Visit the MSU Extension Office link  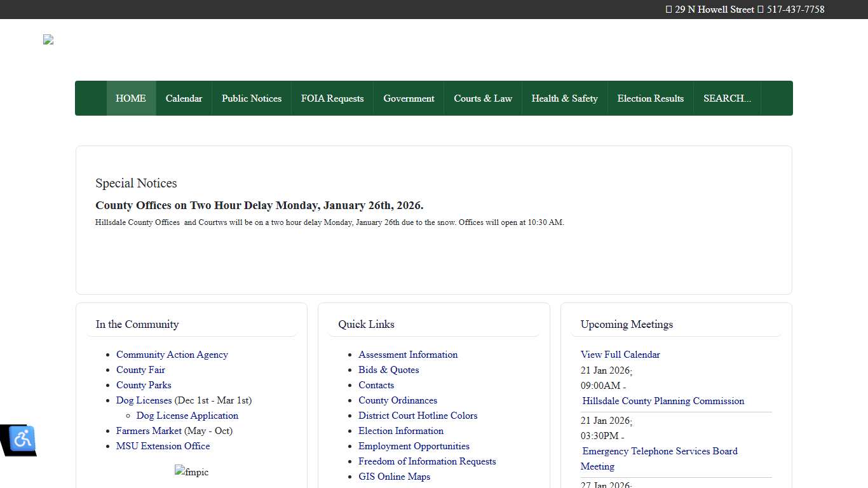click(163, 446)
